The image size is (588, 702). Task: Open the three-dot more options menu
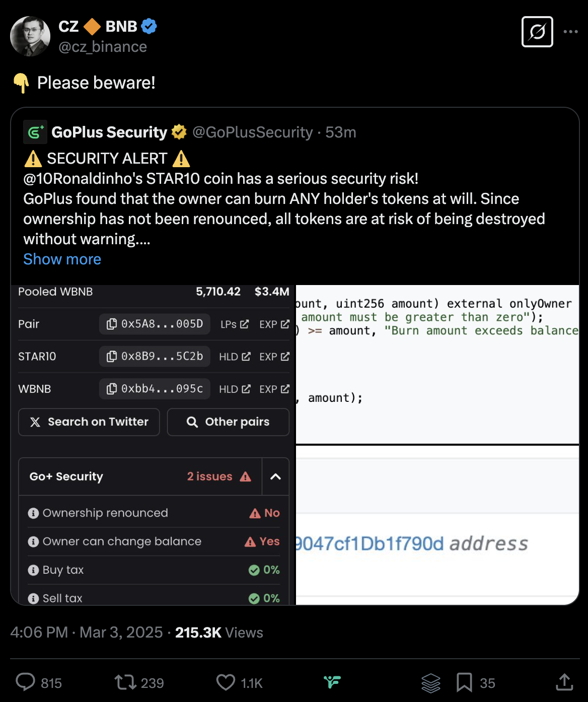570,32
